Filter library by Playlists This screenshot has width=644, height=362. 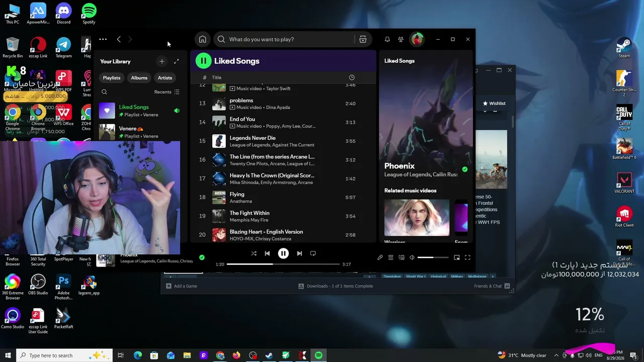(x=112, y=78)
